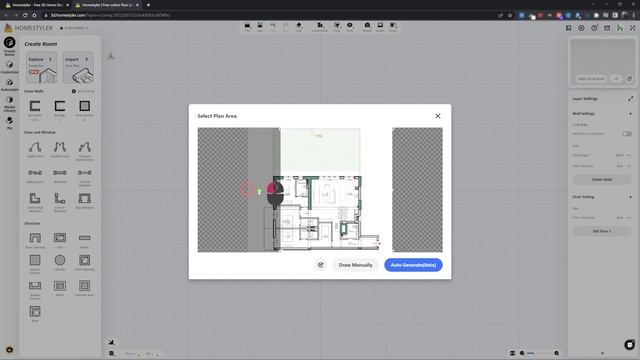Click the Draw Manually button

coord(355,265)
